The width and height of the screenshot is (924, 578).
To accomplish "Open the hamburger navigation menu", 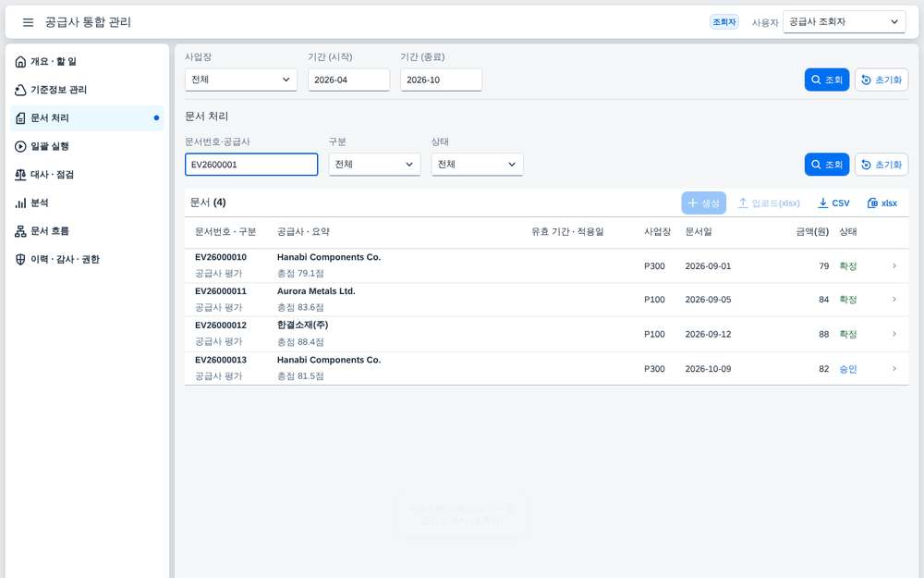I will [x=28, y=22].
